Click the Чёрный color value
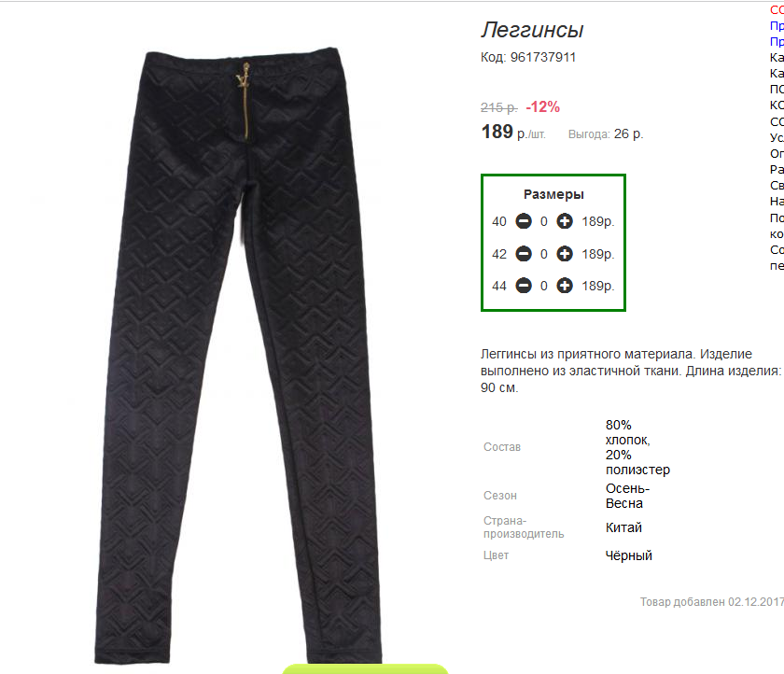This screenshot has width=784, height=674. 628,555
